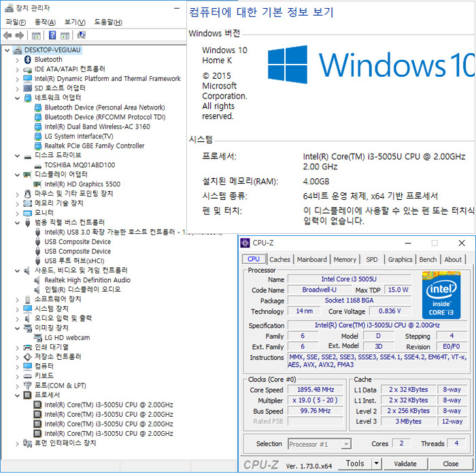Click the Forward arrow in Device Manager toolbar
This screenshot has width=476, height=474.
20,35
